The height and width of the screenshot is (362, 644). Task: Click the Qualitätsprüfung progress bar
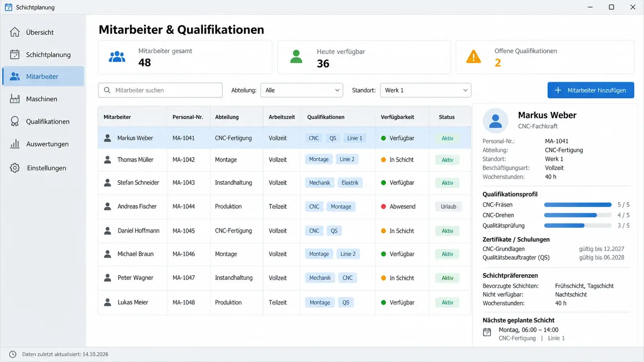click(x=578, y=226)
